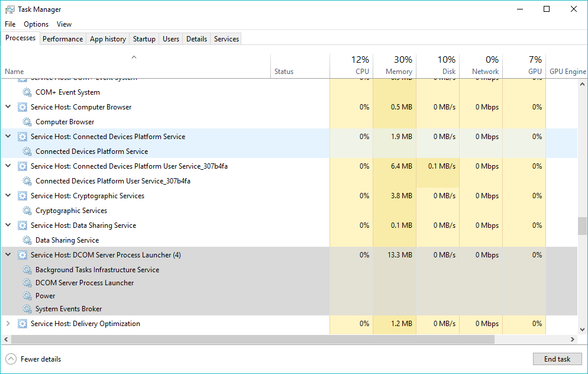Expand the Service Host: Delivery Optimization group
The image size is (588, 374).
[8, 324]
